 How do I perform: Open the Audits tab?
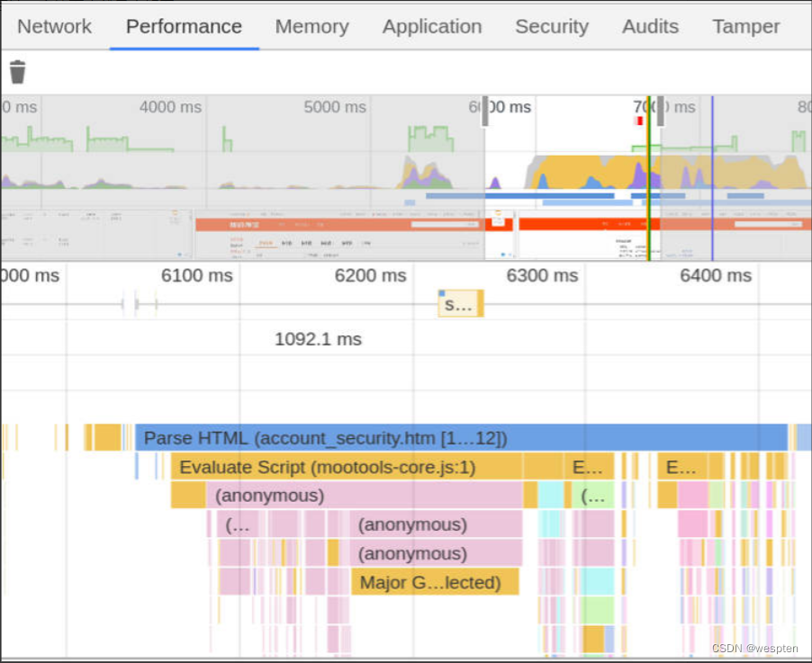(650, 27)
